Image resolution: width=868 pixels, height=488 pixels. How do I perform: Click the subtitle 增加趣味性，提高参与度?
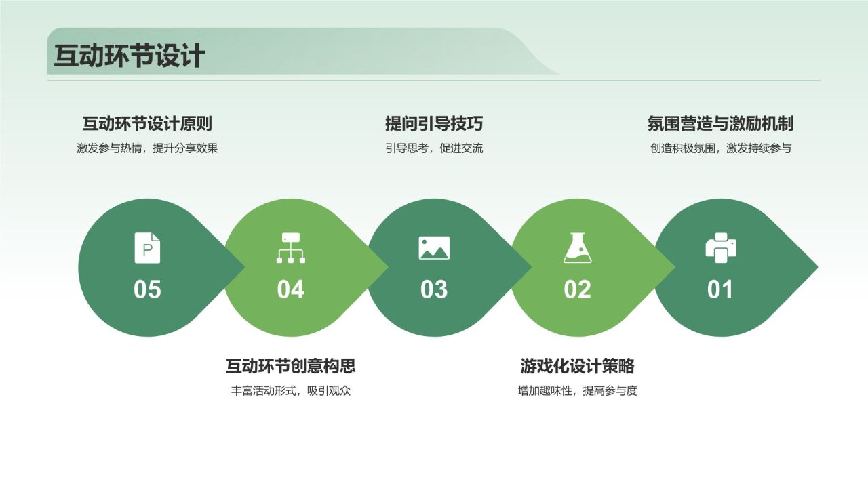pos(578,391)
